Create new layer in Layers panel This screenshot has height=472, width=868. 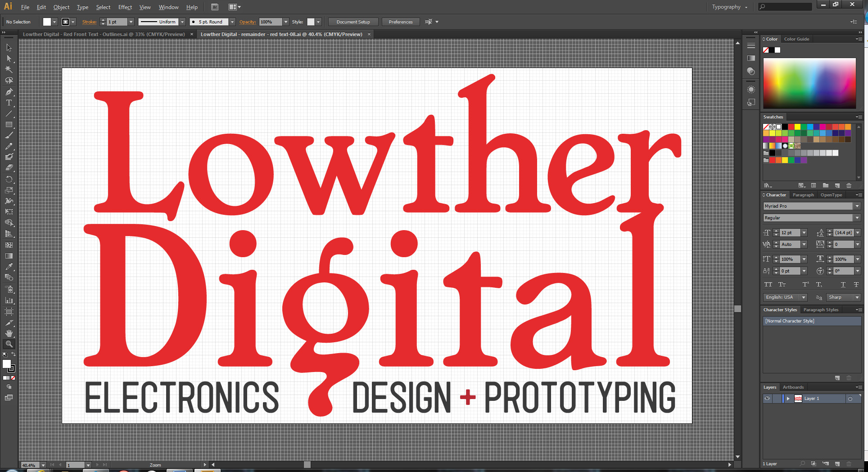pos(837,463)
